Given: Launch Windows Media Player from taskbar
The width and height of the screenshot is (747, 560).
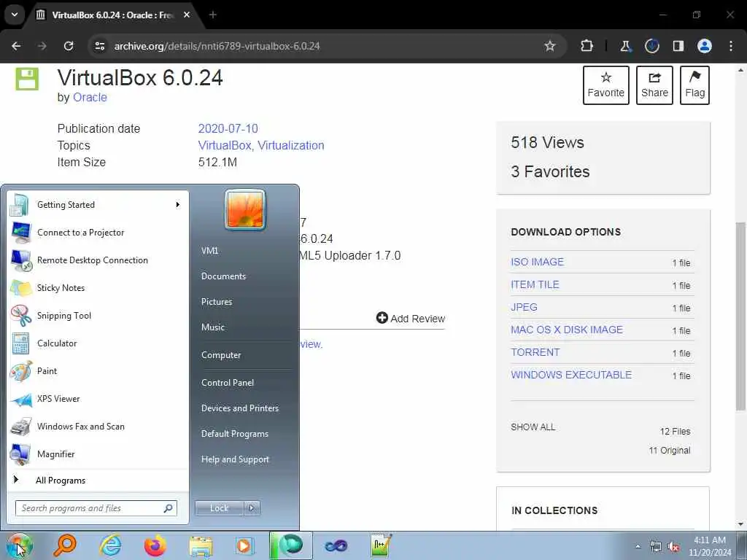Looking at the screenshot, I should point(244,545).
